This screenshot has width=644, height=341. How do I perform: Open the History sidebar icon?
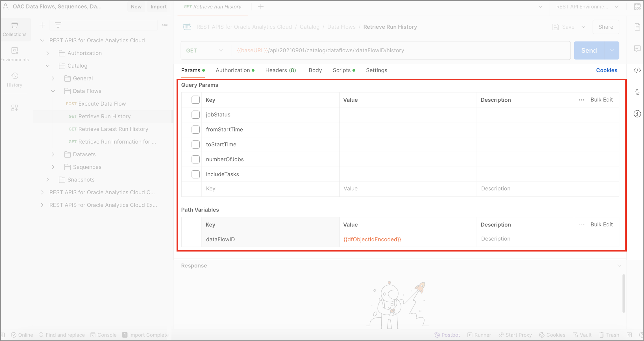(15, 80)
